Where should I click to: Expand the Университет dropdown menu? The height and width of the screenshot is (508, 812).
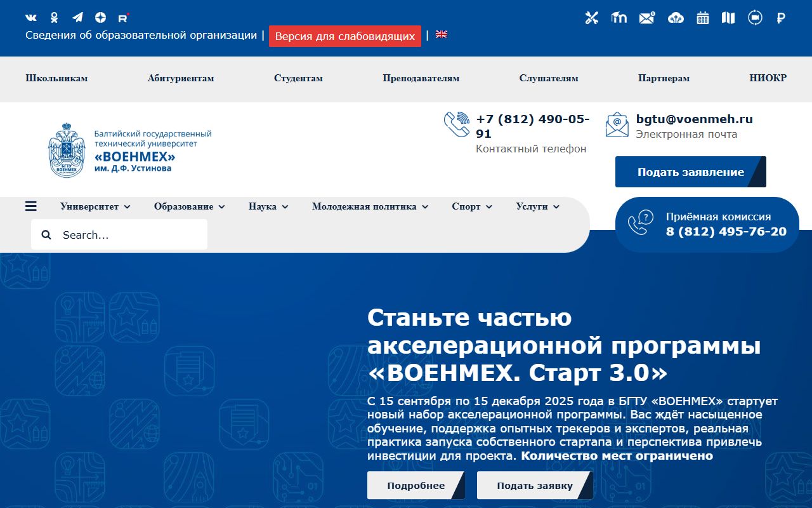95,206
